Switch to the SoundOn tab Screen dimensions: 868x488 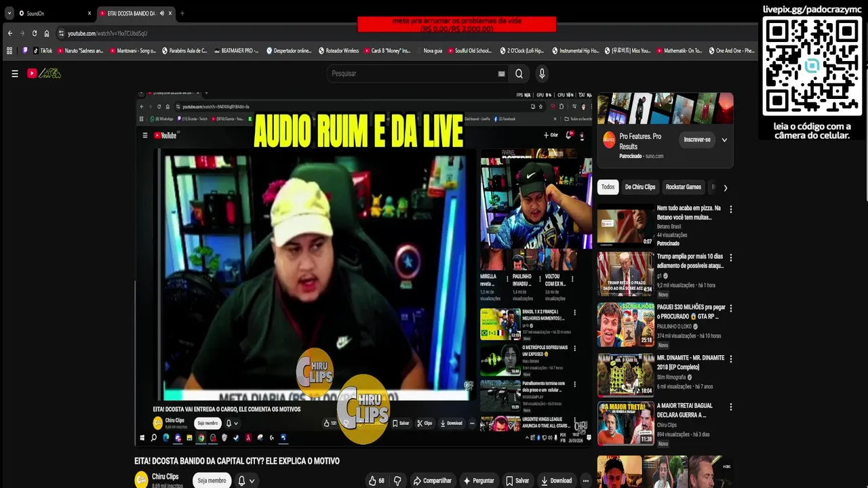coord(54,13)
